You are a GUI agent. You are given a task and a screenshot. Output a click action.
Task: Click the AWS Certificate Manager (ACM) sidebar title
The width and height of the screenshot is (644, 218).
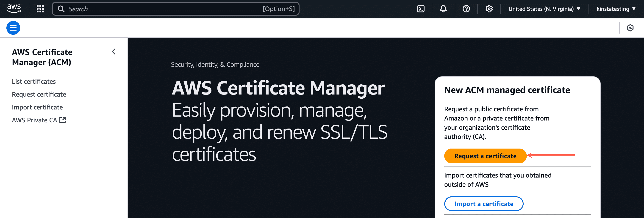42,57
